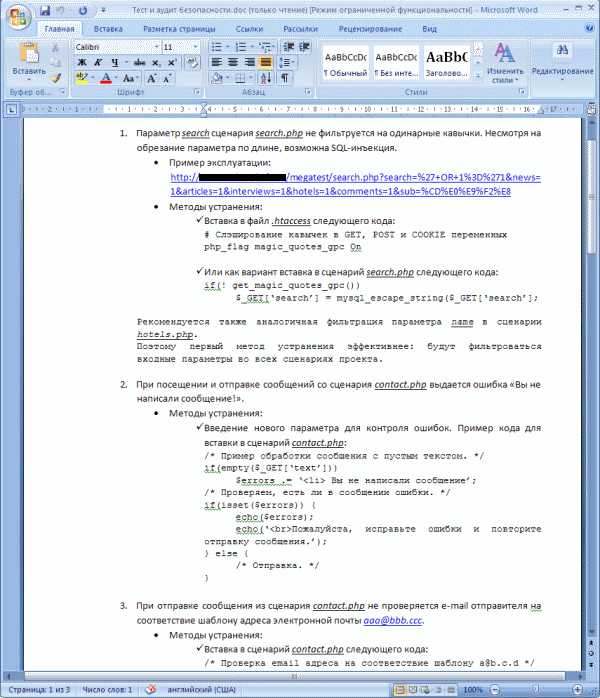Open the Разметка страницы ribbon tab
The image size is (600, 698).
[179, 28]
